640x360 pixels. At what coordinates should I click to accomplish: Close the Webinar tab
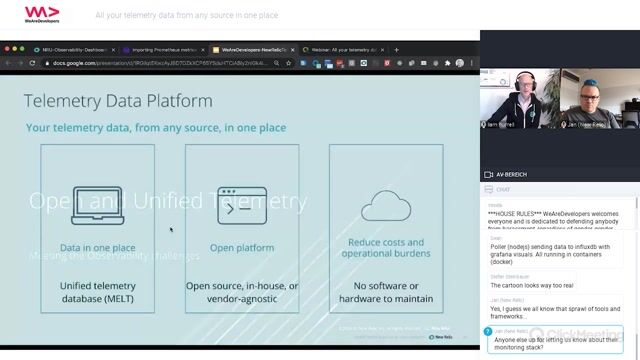pos(382,50)
